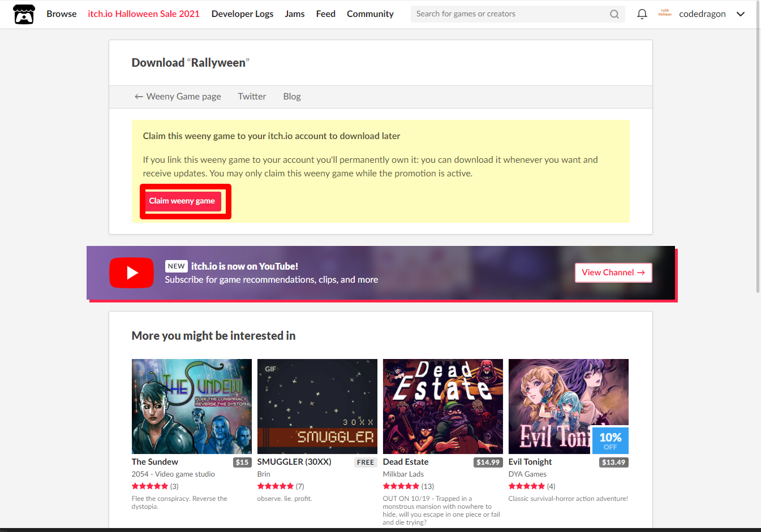Screen dimensions: 761x532
Task: Open notifications bell icon
Action: click(642, 14)
